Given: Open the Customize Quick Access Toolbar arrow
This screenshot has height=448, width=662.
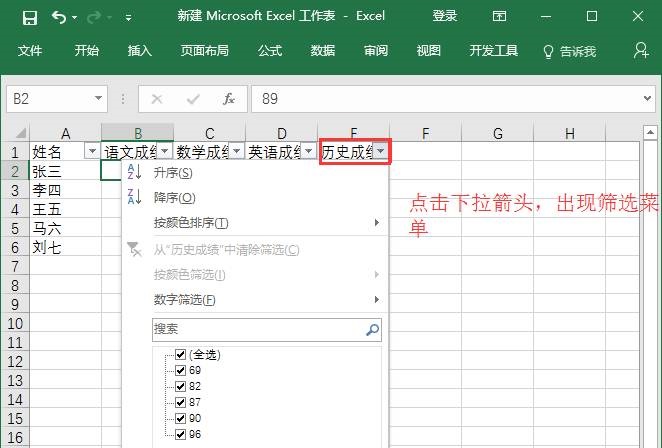Looking at the screenshot, I should [128, 18].
